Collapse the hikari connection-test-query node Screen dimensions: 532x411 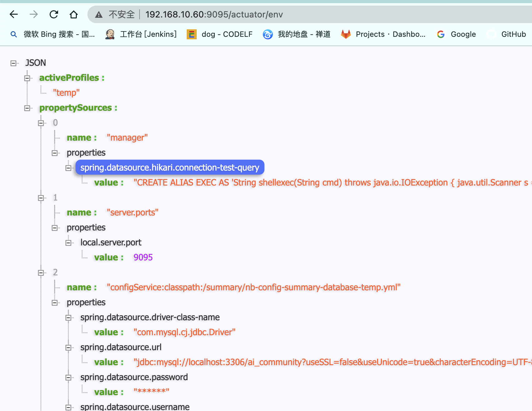[68, 168]
